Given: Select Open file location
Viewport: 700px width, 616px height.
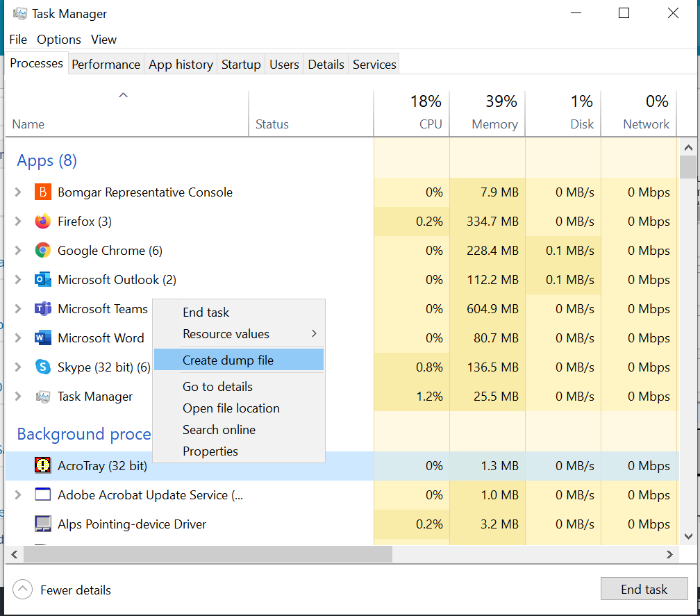Looking at the screenshot, I should (x=239, y=408).
